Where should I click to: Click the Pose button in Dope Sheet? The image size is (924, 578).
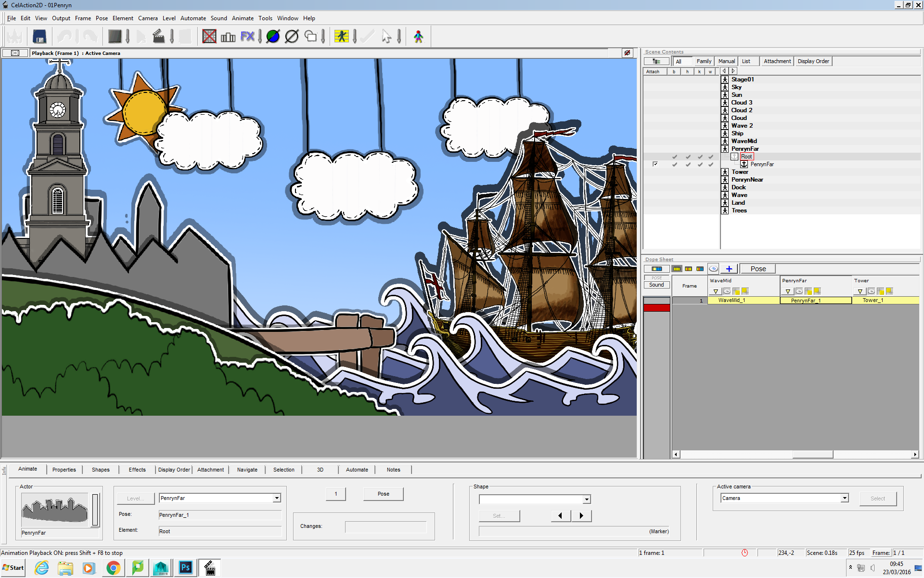[758, 269]
